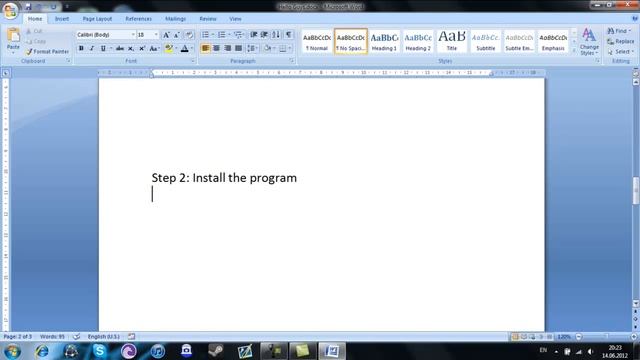Switch to the Review tab

pyautogui.click(x=208, y=19)
